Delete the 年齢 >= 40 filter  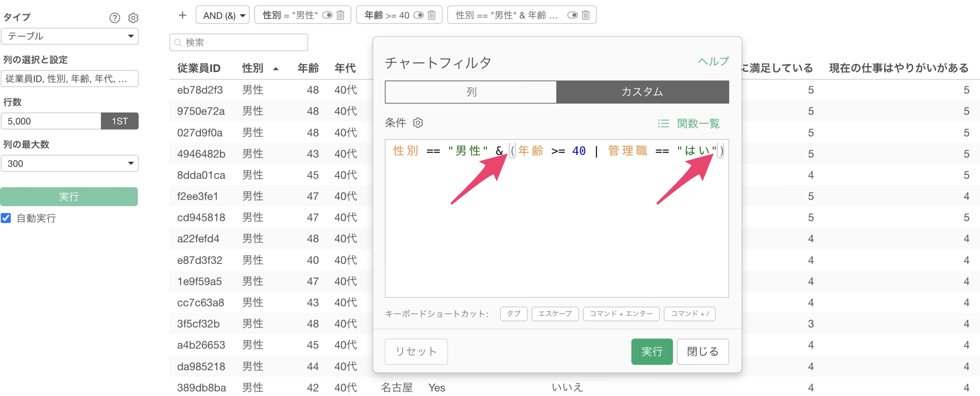click(x=431, y=15)
